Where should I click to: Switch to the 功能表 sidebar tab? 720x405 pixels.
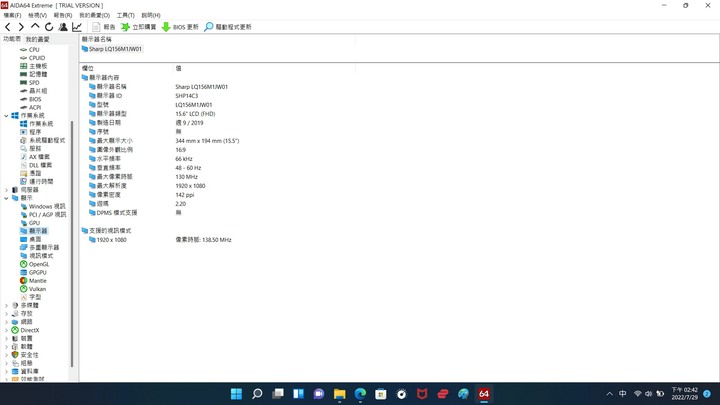12,39
